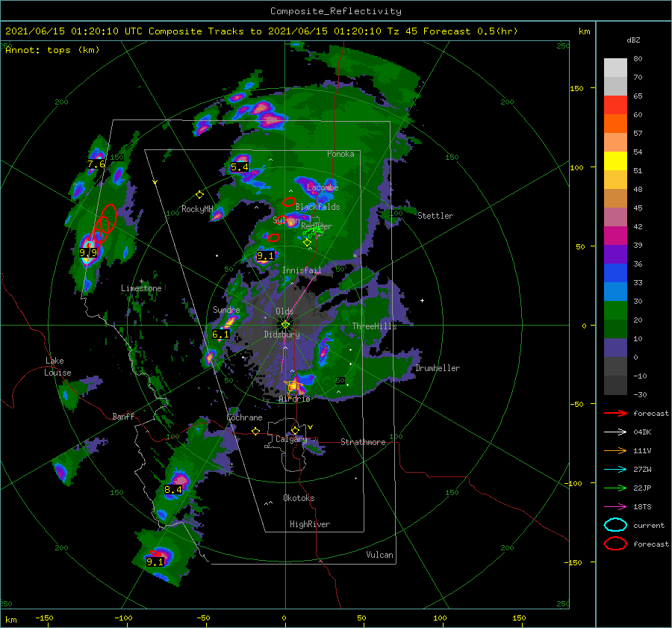Select the magenta 18TS track arrow in legend

(615, 507)
